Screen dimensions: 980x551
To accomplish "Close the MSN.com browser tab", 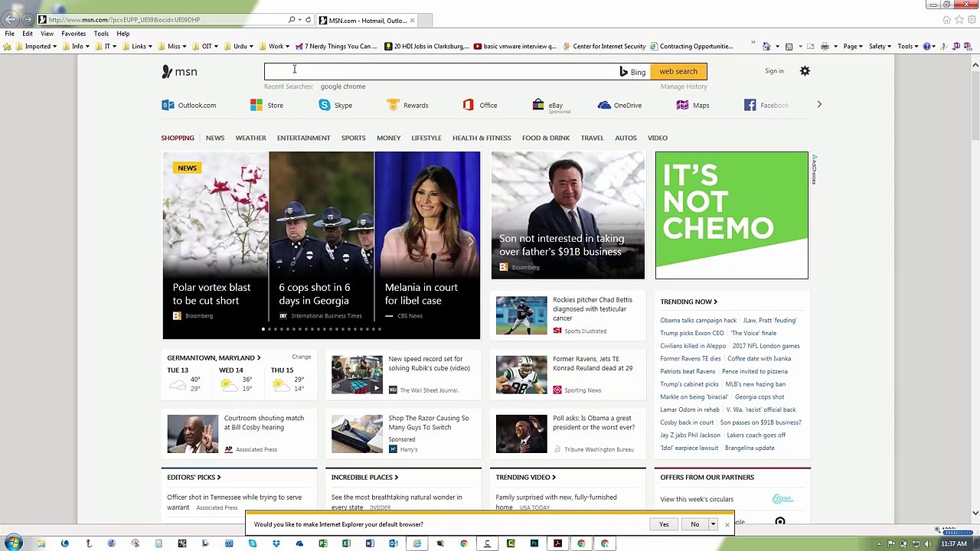I will (x=412, y=21).
